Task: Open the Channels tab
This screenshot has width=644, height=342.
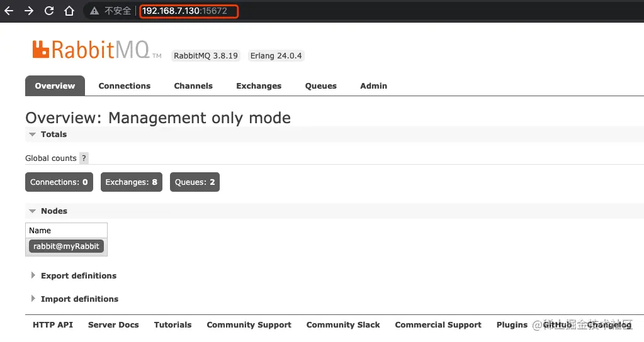Action: point(193,85)
